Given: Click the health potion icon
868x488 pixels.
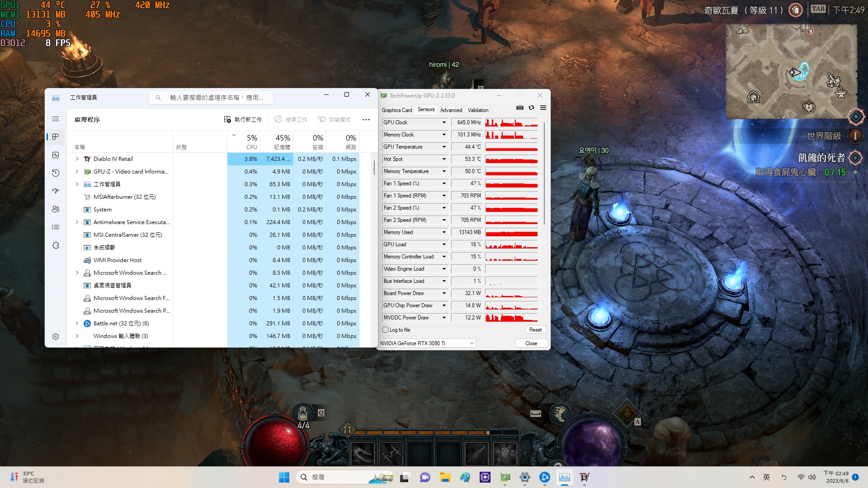Looking at the screenshot, I should pos(303,413).
